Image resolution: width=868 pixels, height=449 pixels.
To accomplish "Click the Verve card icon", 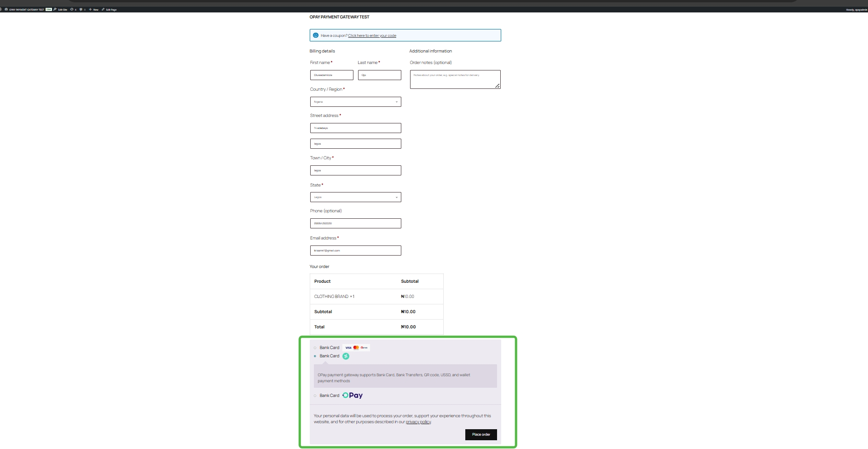I will tap(364, 348).
